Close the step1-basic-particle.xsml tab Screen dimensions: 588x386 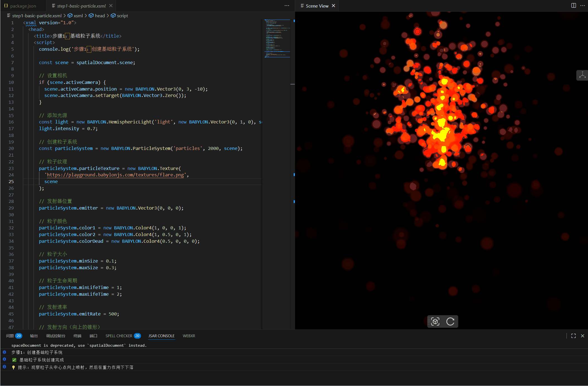click(x=111, y=6)
